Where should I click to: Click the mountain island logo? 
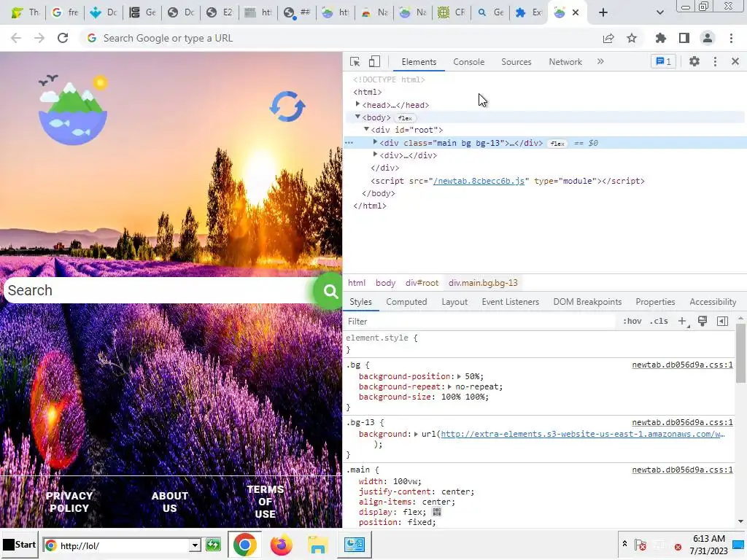click(x=73, y=109)
